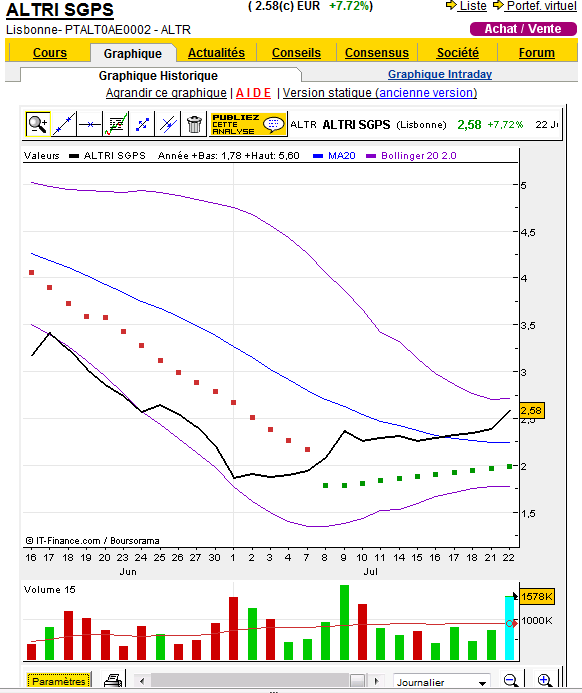Click the 1578K volume marker
The width and height of the screenshot is (582, 693).
pos(536,597)
